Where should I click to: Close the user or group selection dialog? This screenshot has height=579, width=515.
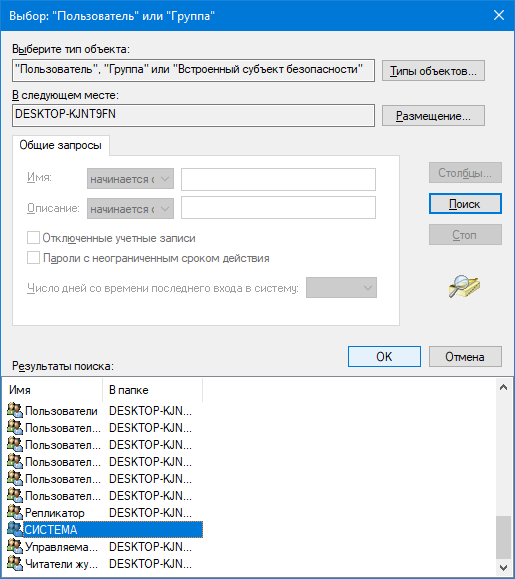[499, 15]
